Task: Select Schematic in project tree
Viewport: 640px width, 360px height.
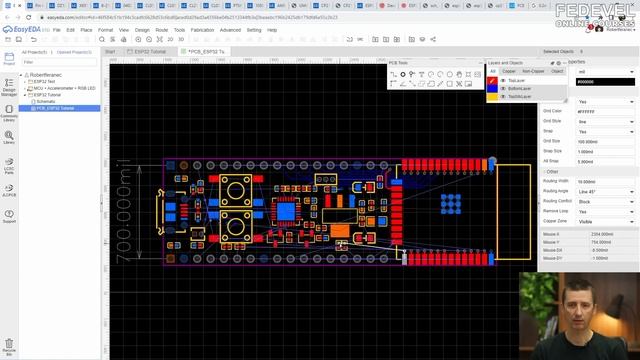Action: [x=46, y=102]
